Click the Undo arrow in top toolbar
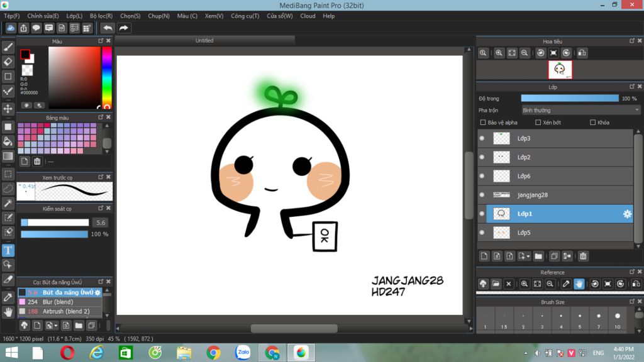This screenshot has width=644, height=362. [108, 28]
